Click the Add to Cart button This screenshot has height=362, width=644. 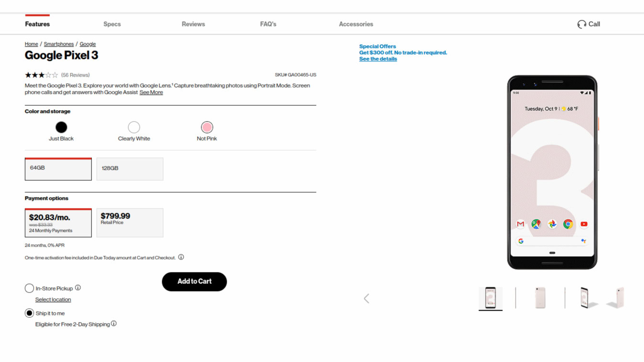(x=194, y=281)
